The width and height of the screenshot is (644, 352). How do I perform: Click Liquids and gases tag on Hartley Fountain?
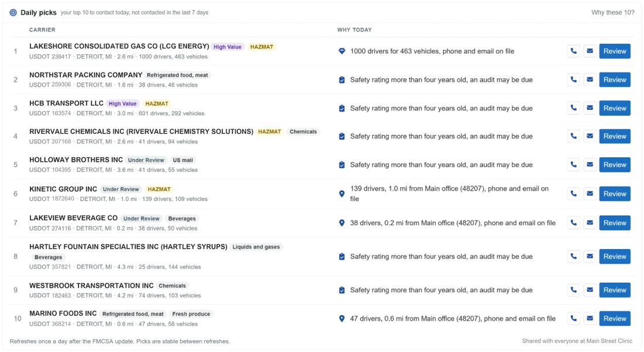256,247
